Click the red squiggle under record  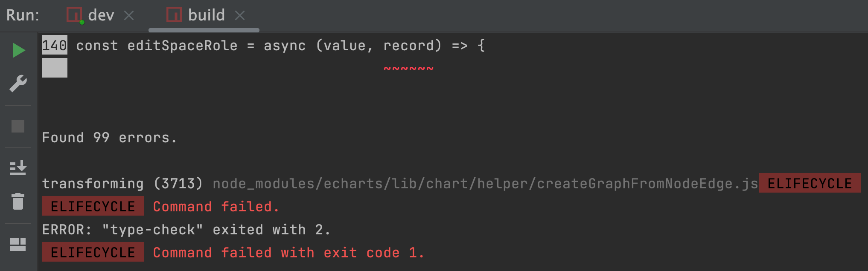point(408,68)
